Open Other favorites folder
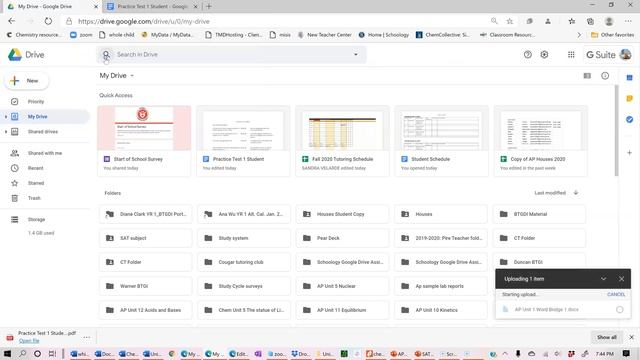The height and width of the screenshot is (360, 640). [x=613, y=35]
